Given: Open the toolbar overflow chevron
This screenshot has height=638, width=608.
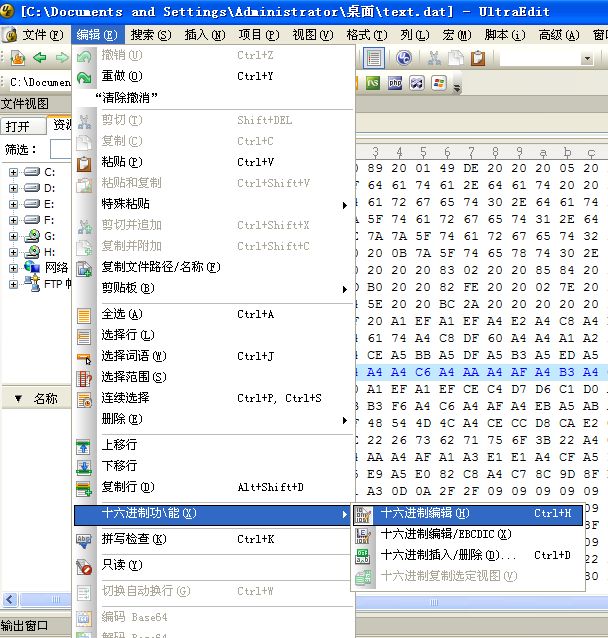Looking at the screenshot, I should [x=457, y=87].
